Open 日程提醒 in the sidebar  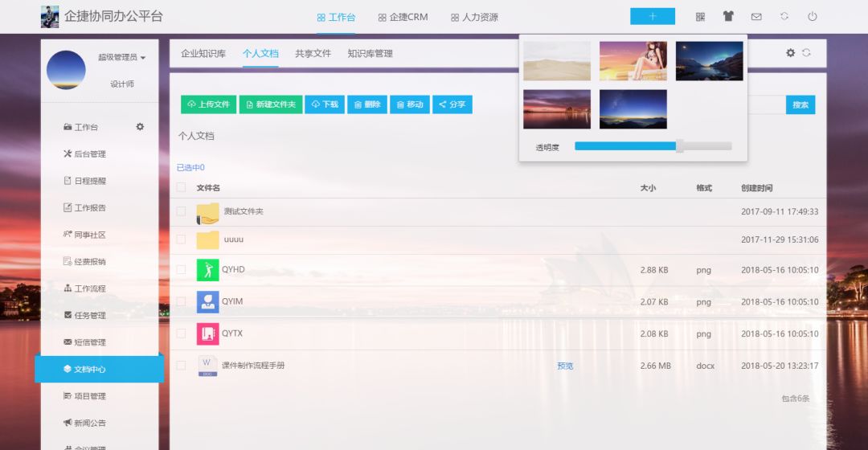click(84, 181)
